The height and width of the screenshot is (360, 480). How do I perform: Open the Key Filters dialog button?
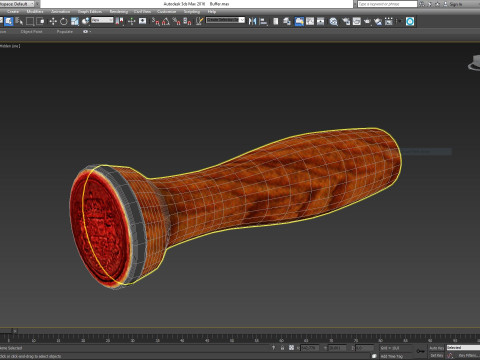point(468,356)
